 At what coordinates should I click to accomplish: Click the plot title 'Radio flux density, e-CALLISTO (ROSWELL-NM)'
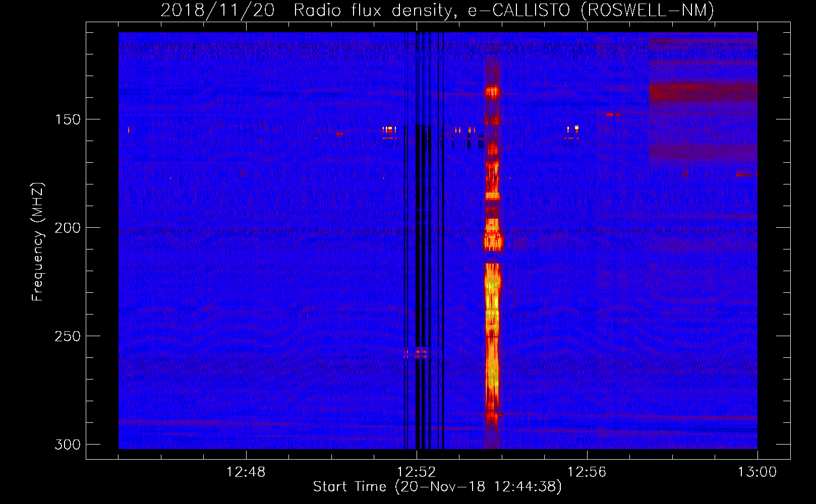click(x=504, y=10)
